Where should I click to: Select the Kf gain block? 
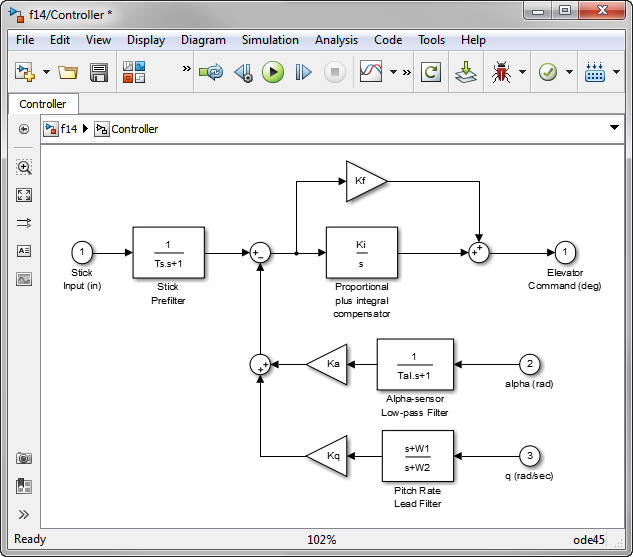[x=364, y=181]
